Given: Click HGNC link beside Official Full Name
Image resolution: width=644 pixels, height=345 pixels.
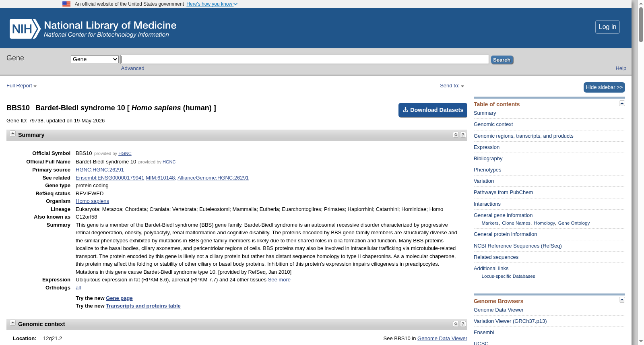Looking at the screenshot, I should (169, 162).
